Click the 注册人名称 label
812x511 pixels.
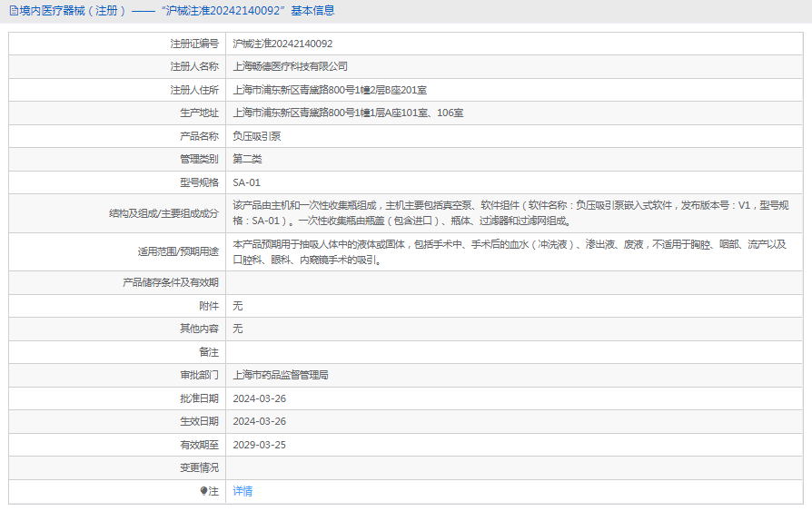[x=194, y=67]
